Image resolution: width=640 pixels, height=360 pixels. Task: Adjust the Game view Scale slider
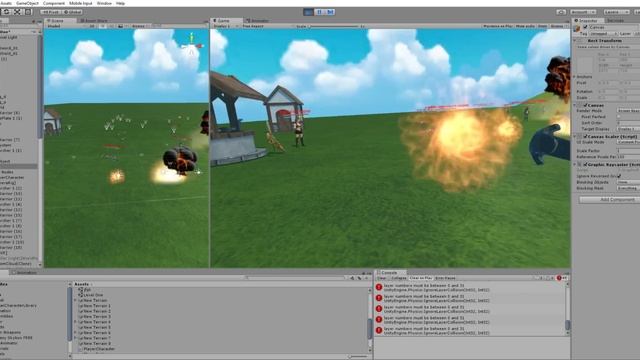pyautogui.click(x=334, y=26)
